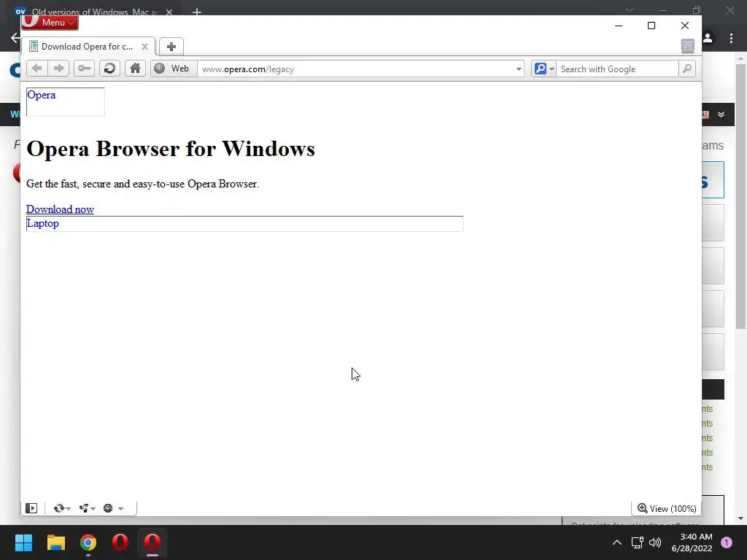Close the Old versions tab in Chrome

pos(169,12)
